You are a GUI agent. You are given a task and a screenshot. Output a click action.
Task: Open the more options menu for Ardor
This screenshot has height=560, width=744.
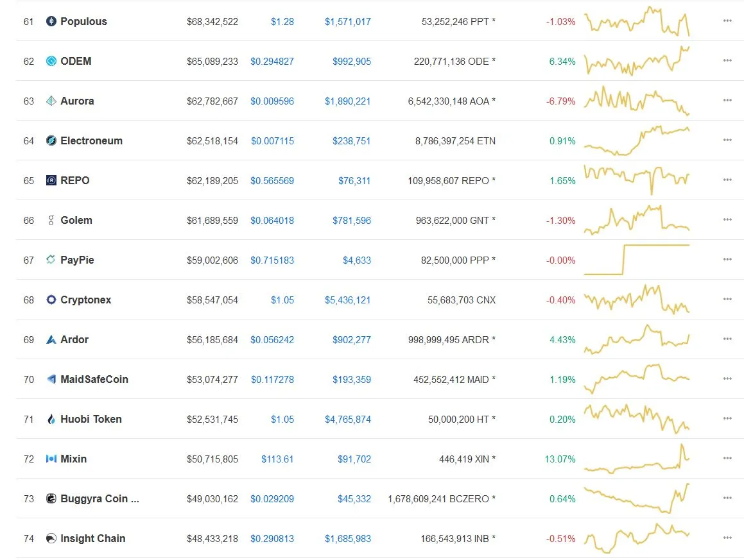coord(727,339)
